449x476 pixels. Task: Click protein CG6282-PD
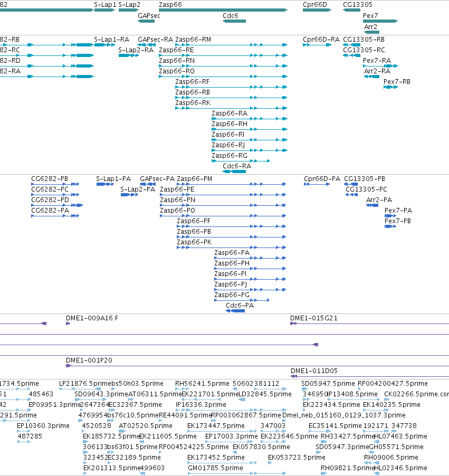pyautogui.click(x=57, y=205)
